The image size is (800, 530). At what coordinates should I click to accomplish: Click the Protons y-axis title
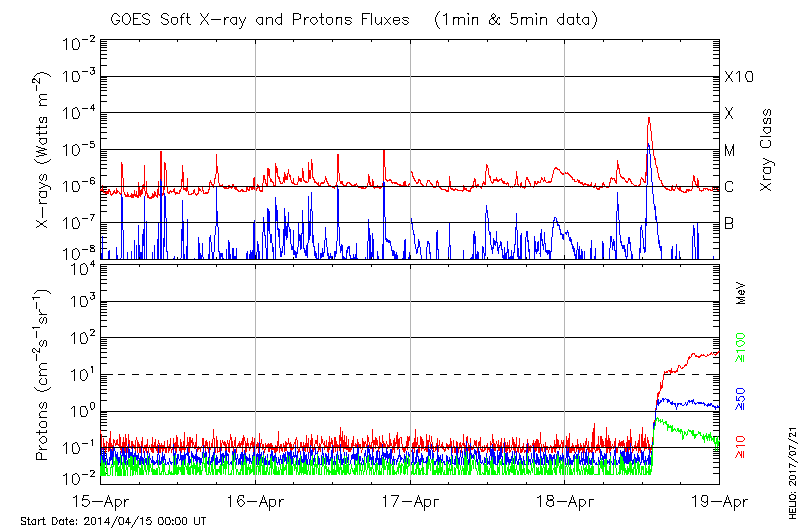tap(43, 372)
